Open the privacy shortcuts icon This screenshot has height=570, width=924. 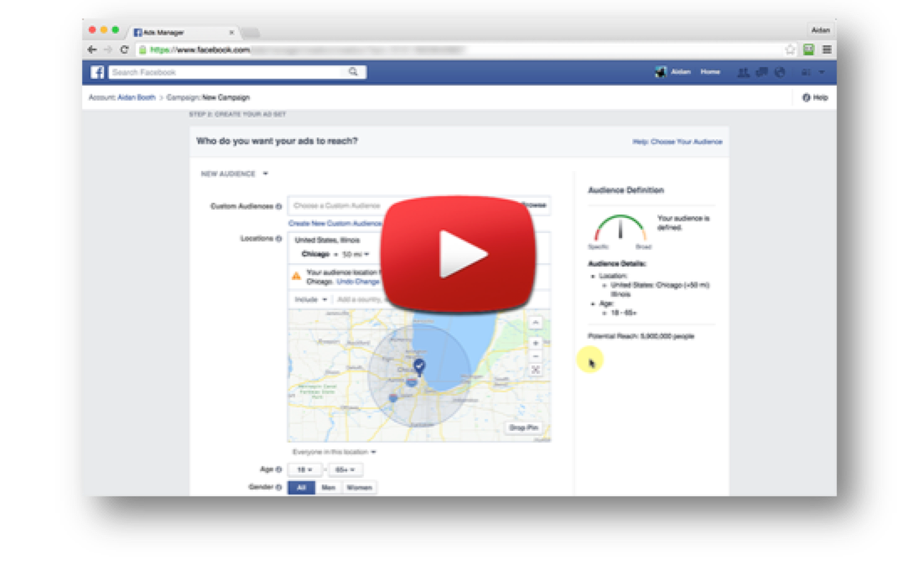click(806, 72)
